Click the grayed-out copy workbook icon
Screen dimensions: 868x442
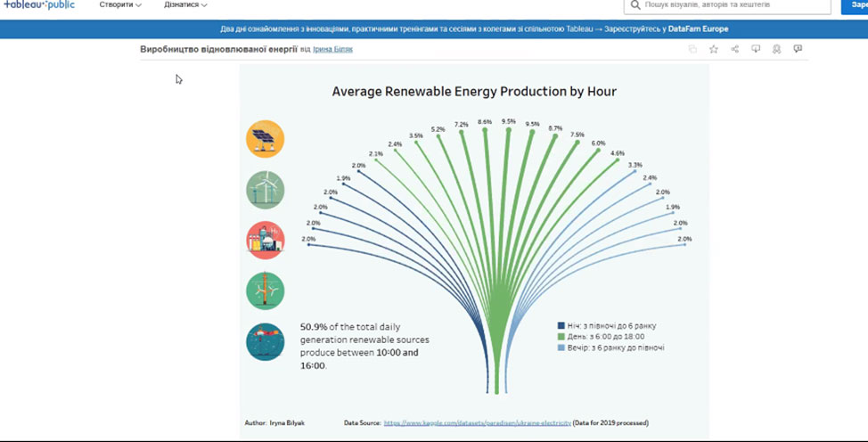[692, 50]
